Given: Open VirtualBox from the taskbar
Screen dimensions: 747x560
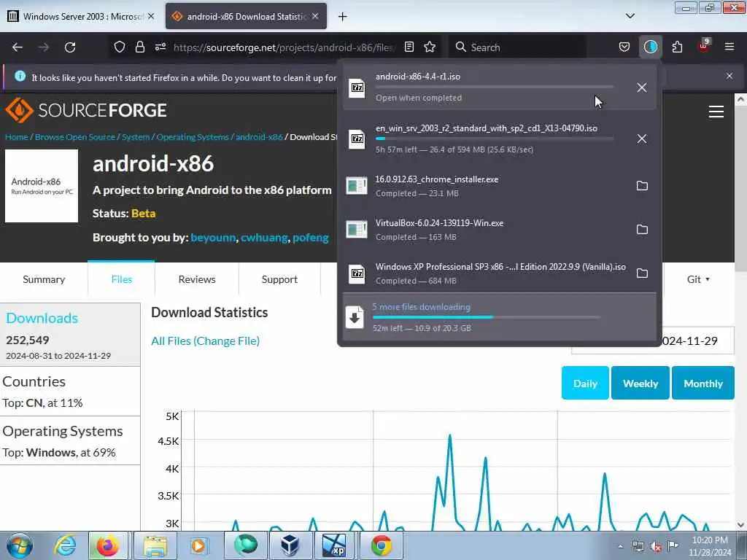Looking at the screenshot, I should tap(290, 545).
